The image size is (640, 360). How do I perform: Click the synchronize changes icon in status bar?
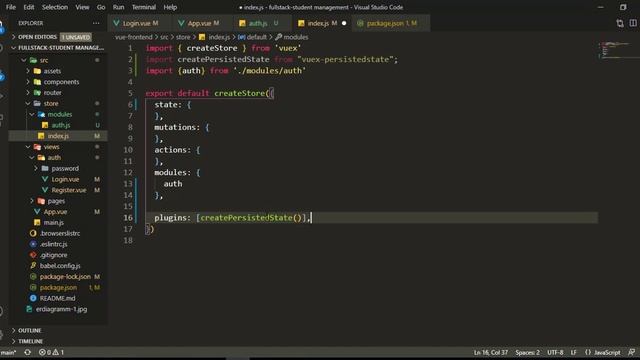point(28,352)
